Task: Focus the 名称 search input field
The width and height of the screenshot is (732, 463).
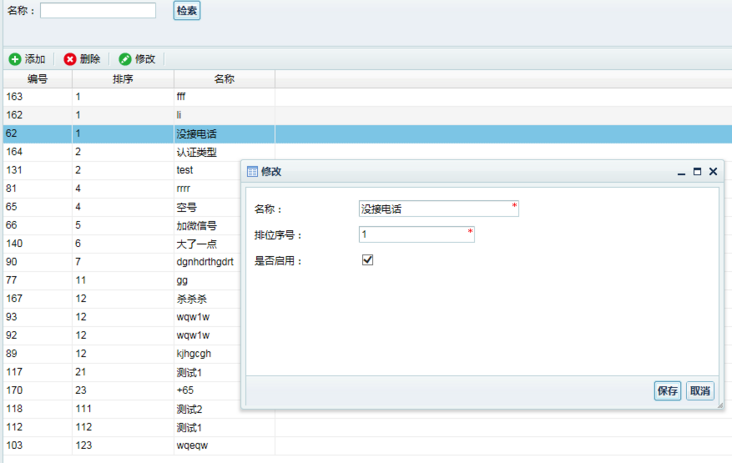Action: [98, 10]
